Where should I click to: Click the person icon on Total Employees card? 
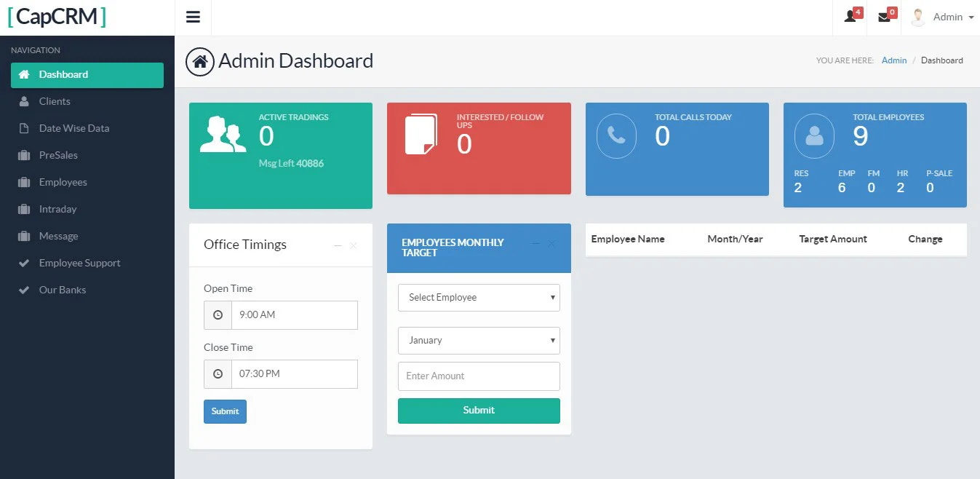tap(814, 135)
